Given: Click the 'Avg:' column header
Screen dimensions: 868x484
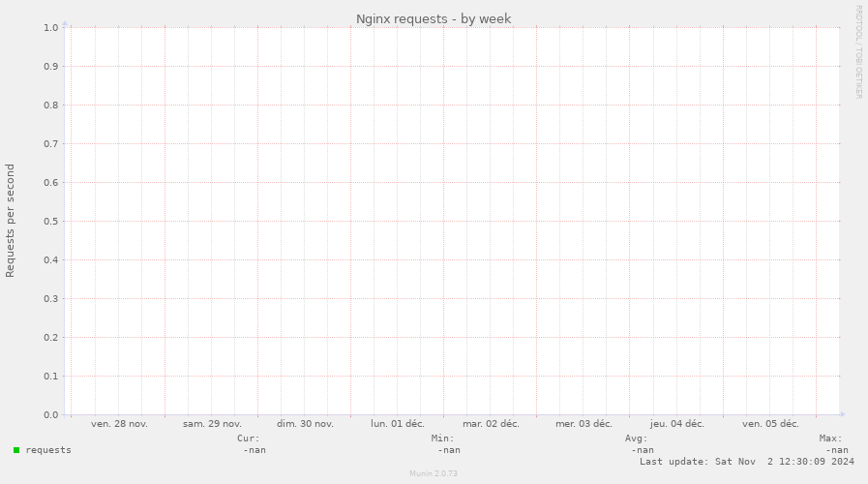Looking at the screenshot, I should pyautogui.click(x=637, y=439).
